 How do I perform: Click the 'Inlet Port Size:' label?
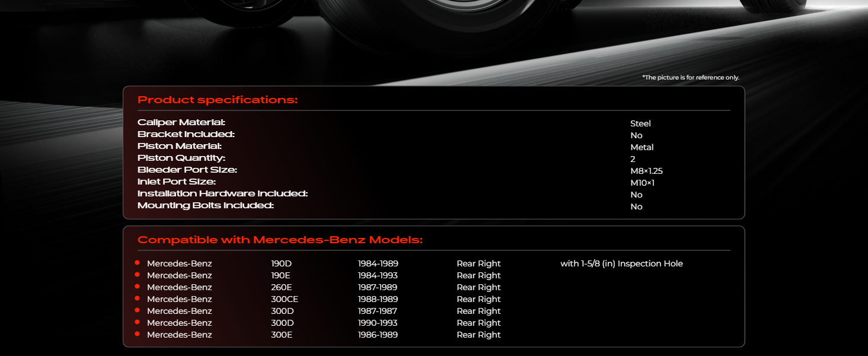[x=177, y=182]
